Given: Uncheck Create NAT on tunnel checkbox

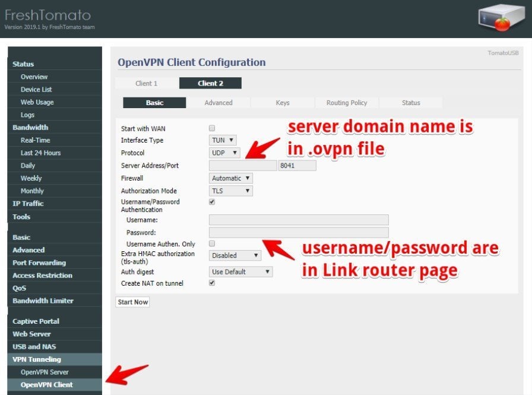Looking at the screenshot, I should [x=212, y=283].
